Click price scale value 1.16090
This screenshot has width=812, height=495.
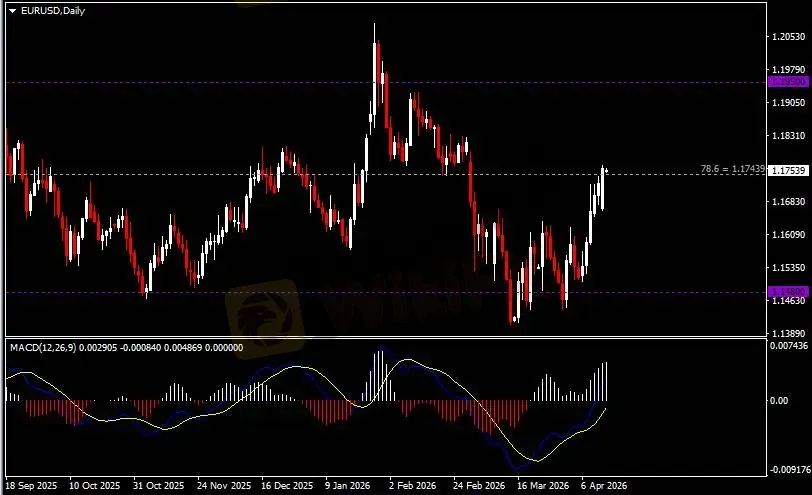point(789,235)
